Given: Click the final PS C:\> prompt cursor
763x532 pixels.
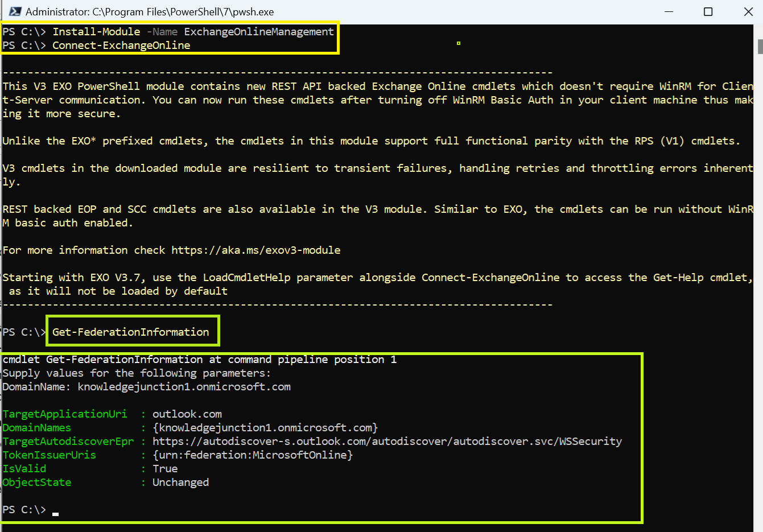Looking at the screenshot, I should 55,513.
